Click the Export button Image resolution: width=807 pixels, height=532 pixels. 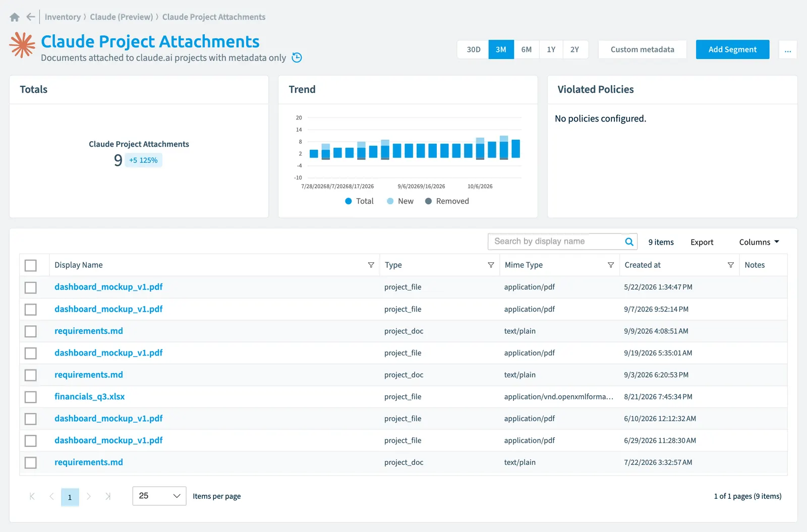[702, 242]
